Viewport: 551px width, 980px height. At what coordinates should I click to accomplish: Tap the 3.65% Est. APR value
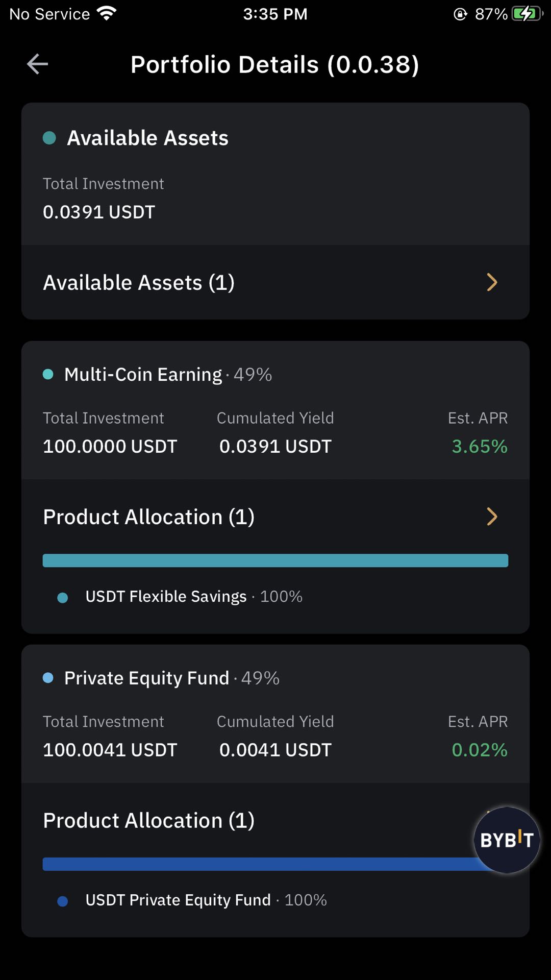[x=480, y=447]
